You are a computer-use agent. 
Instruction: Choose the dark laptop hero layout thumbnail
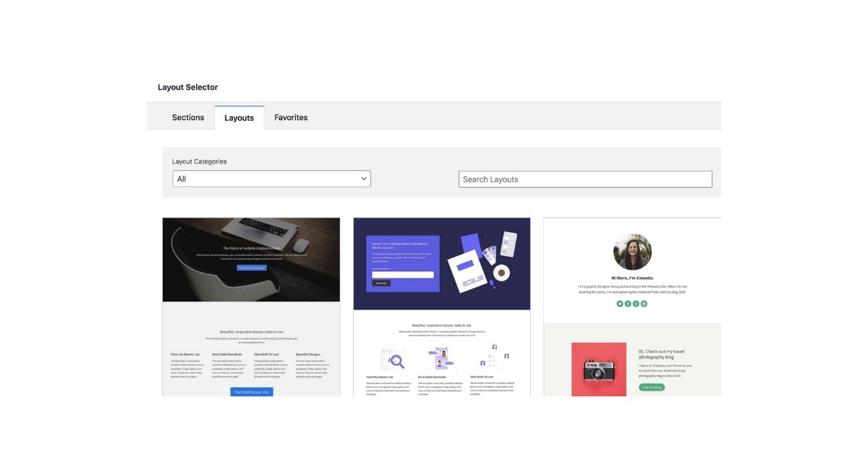click(251, 307)
